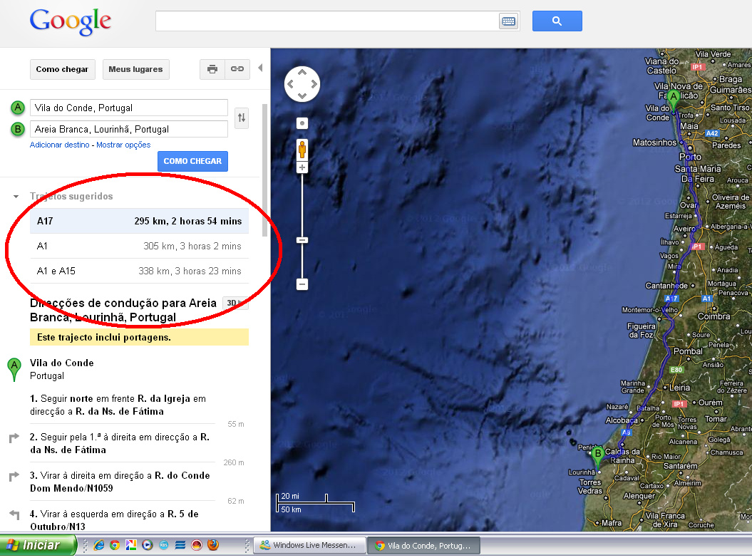The width and height of the screenshot is (752, 560).
Task: Click direction step 2 Seguir pela 1.ª à direita
Action: coord(123,443)
